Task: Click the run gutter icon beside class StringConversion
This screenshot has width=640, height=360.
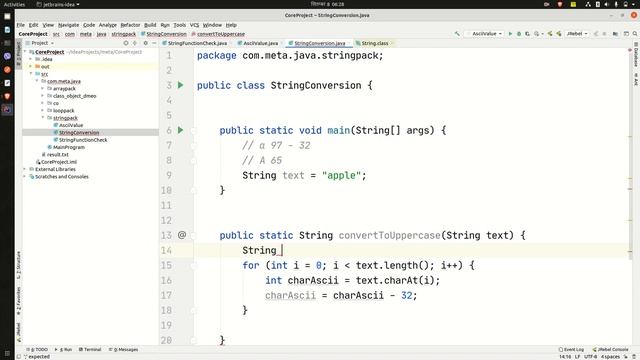Action: (x=181, y=85)
